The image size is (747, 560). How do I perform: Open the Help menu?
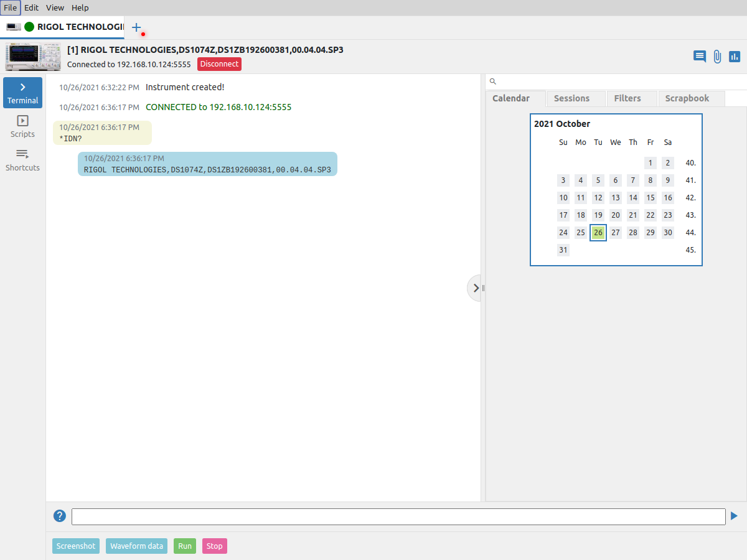(x=80, y=7)
